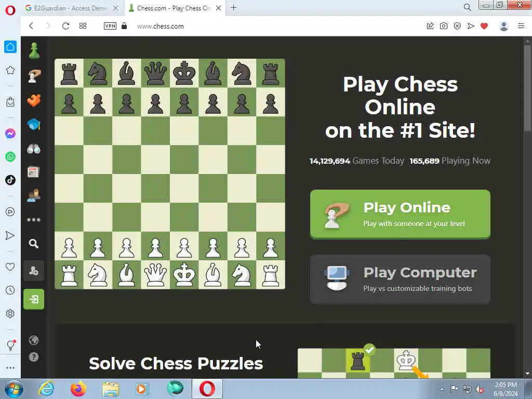Toggle the VPN badge in address bar
Image resolution: width=532 pixels, height=399 pixels.
pyautogui.click(x=110, y=26)
